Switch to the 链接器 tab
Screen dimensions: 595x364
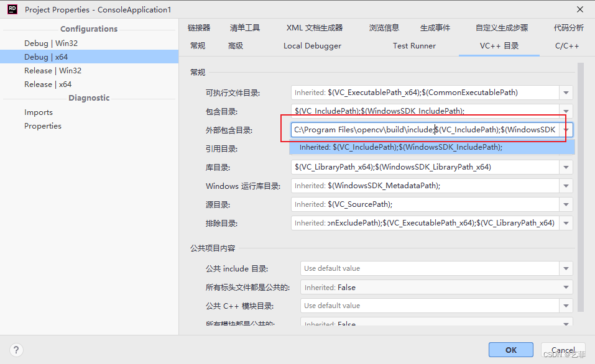point(199,28)
